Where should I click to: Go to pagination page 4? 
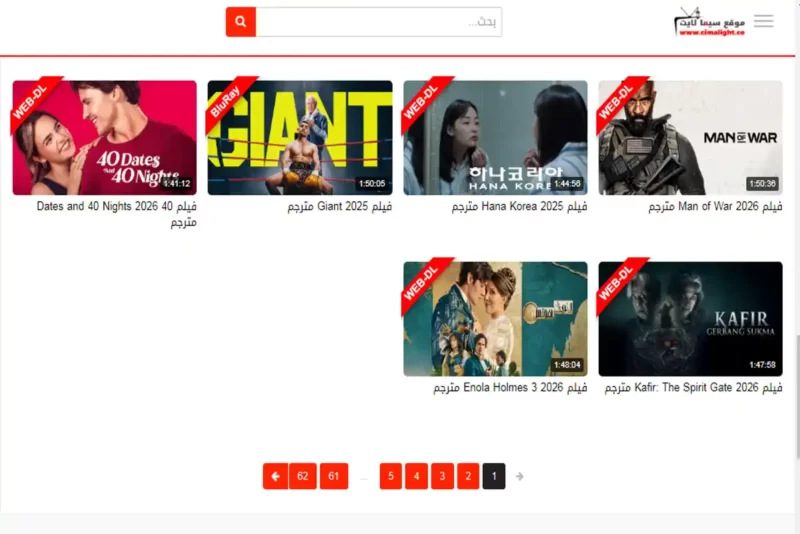coord(416,476)
